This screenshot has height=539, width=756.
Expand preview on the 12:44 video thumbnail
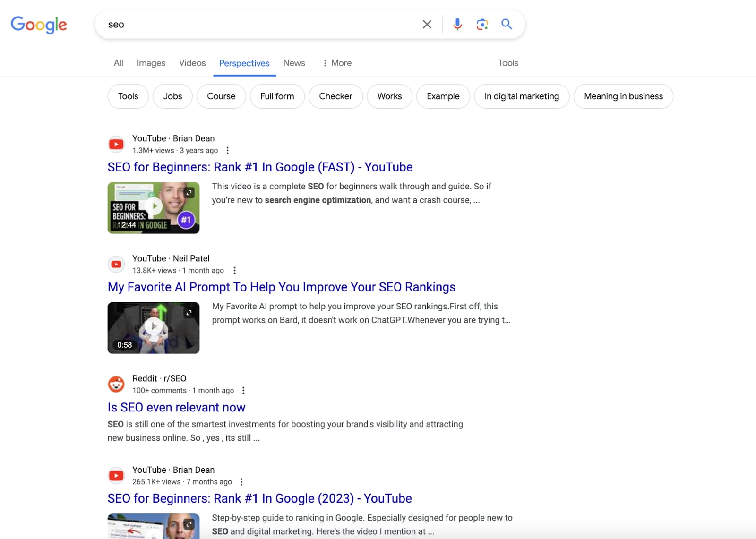coord(189,193)
